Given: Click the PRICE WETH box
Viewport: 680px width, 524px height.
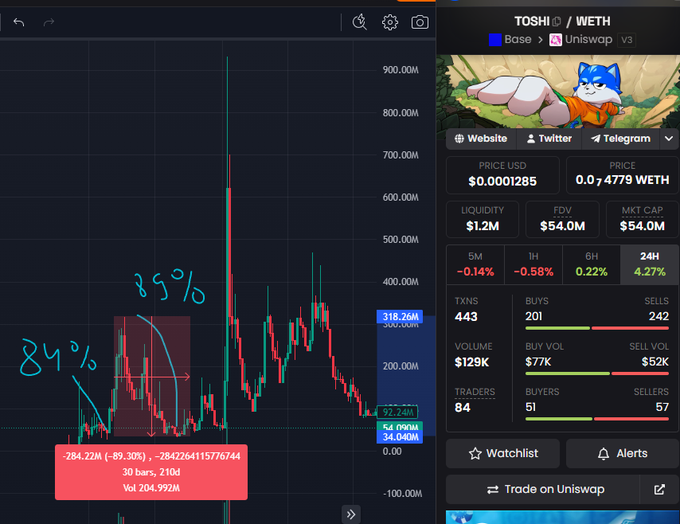Looking at the screenshot, I should click(622, 175).
